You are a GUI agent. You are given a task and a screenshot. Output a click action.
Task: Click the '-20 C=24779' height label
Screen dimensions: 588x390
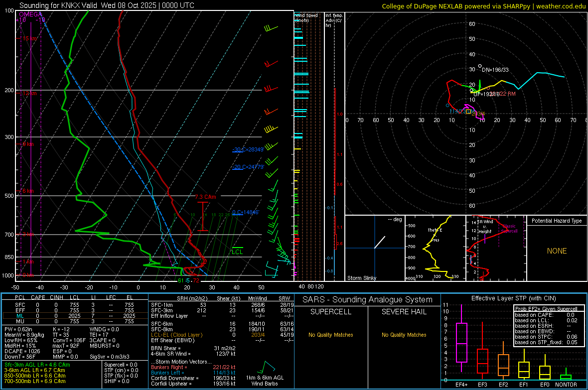(x=248, y=167)
